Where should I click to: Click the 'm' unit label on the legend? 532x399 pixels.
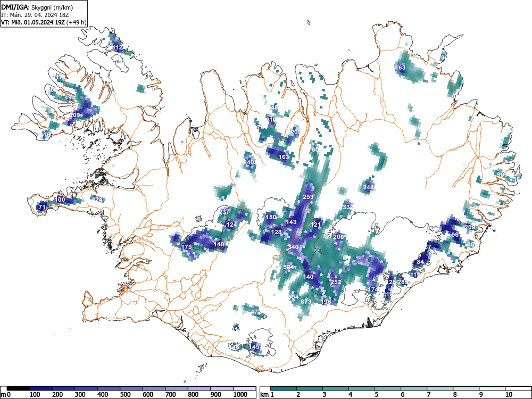[x=3, y=394]
